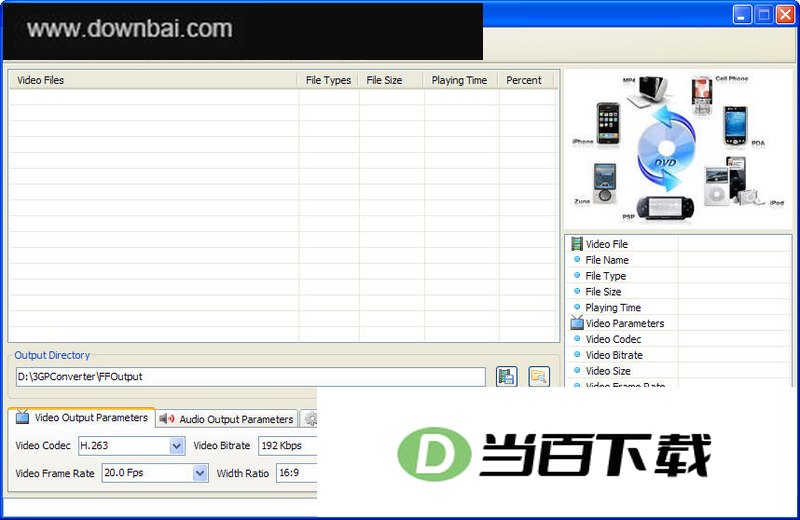
Task: Click the film strip Video File icon
Action: click(577, 244)
